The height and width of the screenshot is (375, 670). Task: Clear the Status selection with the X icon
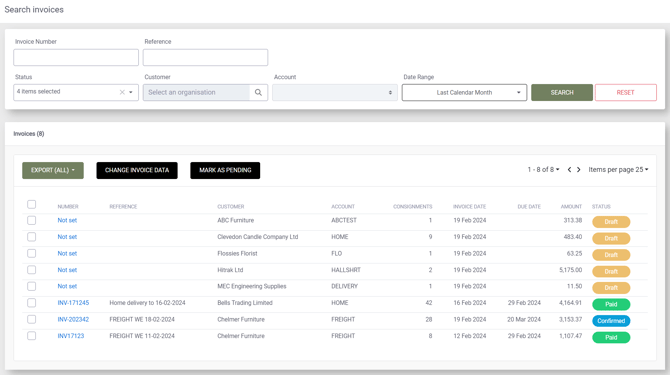tap(122, 92)
